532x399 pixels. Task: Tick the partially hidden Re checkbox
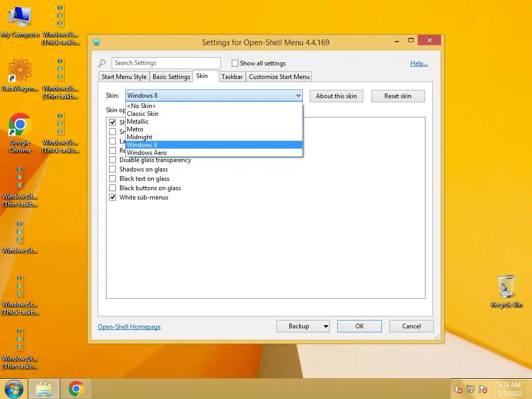click(112, 150)
